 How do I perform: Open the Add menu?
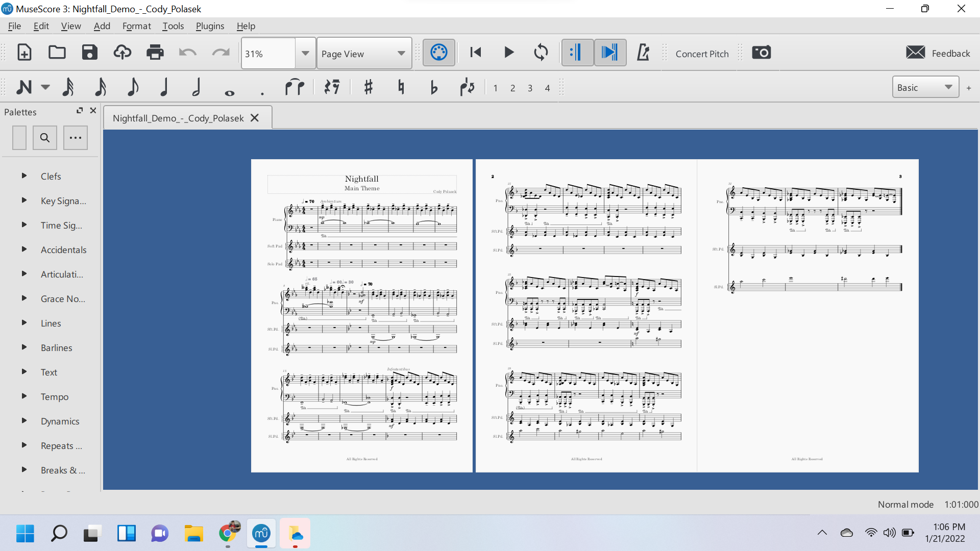pyautogui.click(x=101, y=26)
